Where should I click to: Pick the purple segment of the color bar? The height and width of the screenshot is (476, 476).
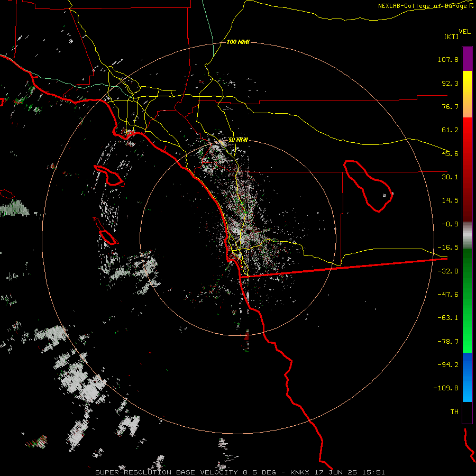click(467, 59)
